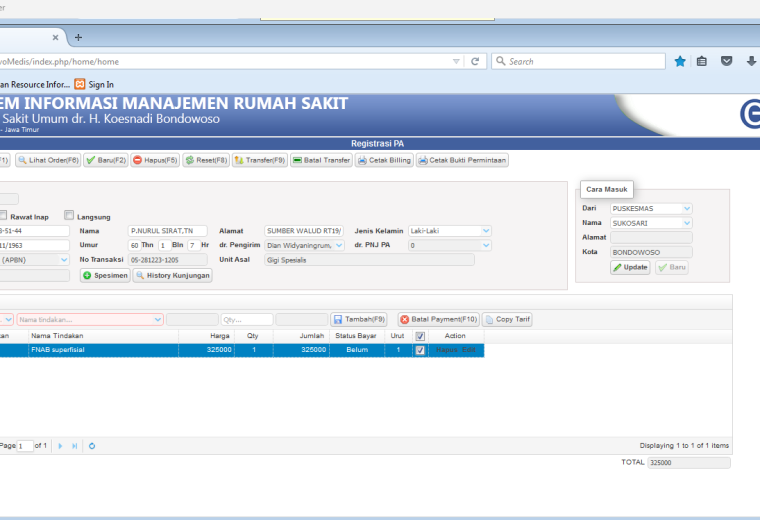The height and width of the screenshot is (520, 760).
Task: Click the Batal Payment(F10) button
Action: point(439,319)
